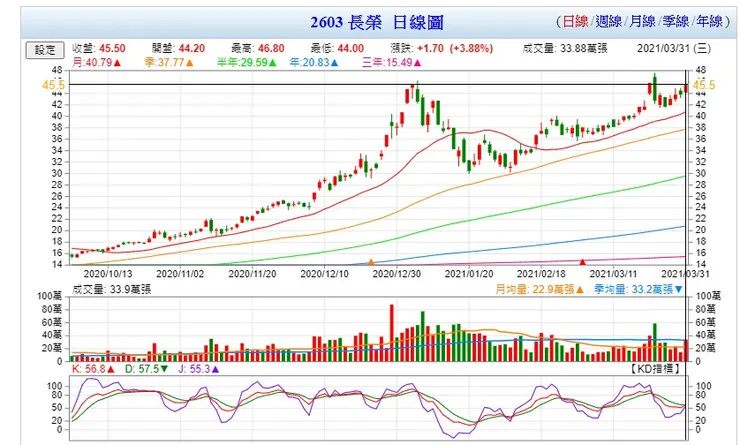Click the 2020/12/10 date axis label
This screenshot has width=740, height=445.
pyautogui.click(x=325, y=274)
